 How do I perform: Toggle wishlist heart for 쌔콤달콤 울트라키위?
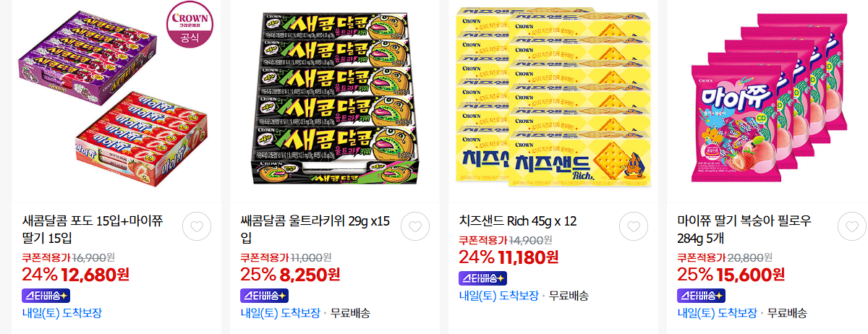(x=415, y=227)
